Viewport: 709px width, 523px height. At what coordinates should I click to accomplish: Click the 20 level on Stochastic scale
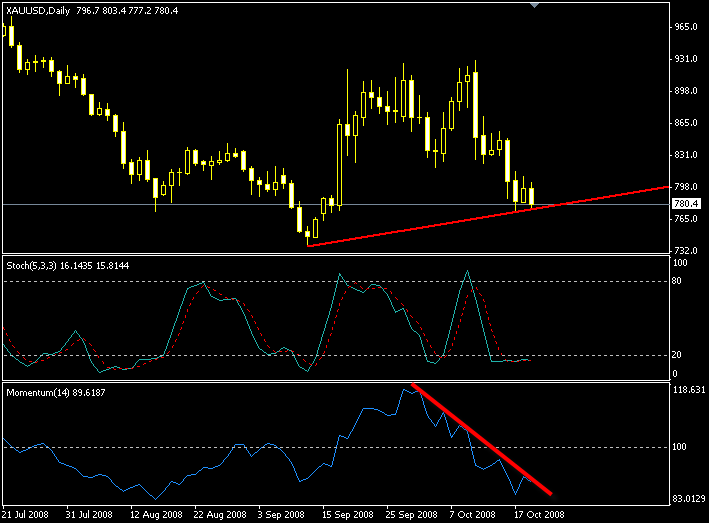tap(676, 355)
